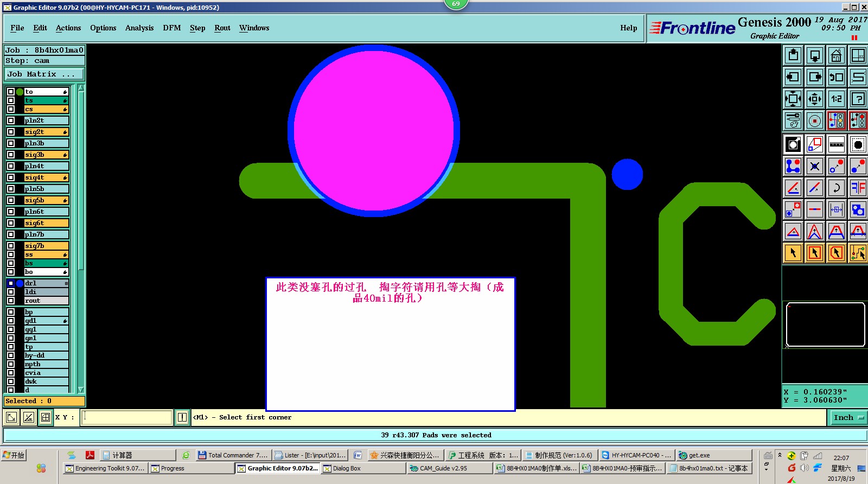Select the net selection arrow tool

point(858,253)
